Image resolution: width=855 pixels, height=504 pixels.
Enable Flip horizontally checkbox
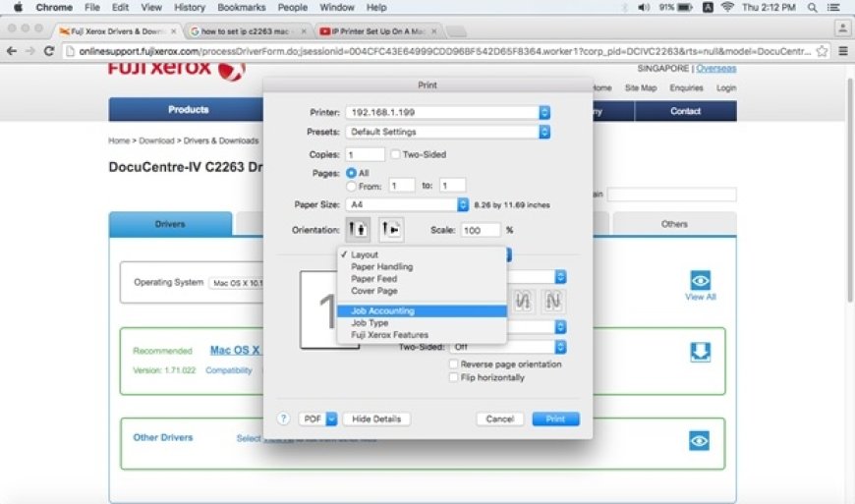(x=453, y=377)
